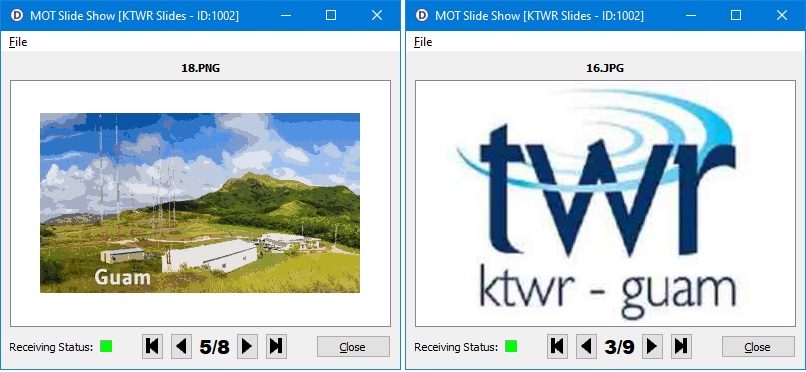Go to previous slide in left window
806x372 pixels.
(181, 347)
